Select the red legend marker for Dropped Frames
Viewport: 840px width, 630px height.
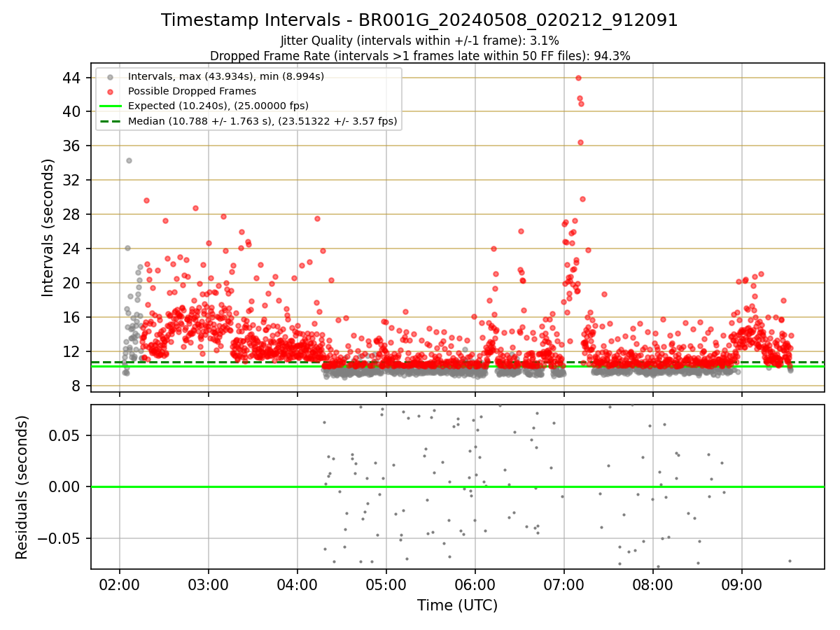pyautogui.click(x=110, y=91)
